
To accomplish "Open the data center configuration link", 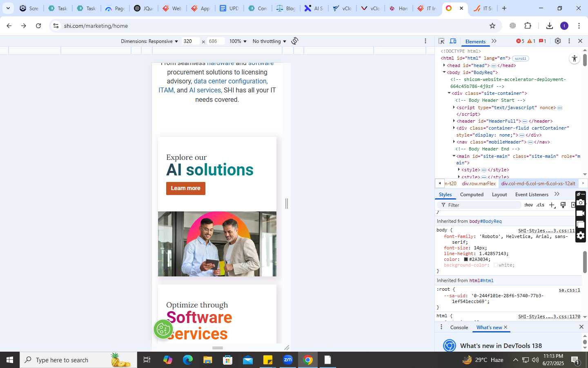I will [231, 81].
